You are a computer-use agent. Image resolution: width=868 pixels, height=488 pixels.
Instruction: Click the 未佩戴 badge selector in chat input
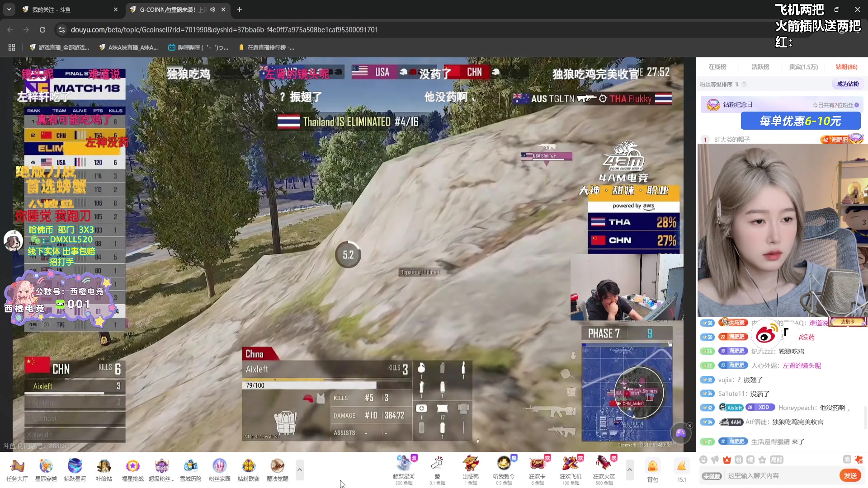point(712,476)
